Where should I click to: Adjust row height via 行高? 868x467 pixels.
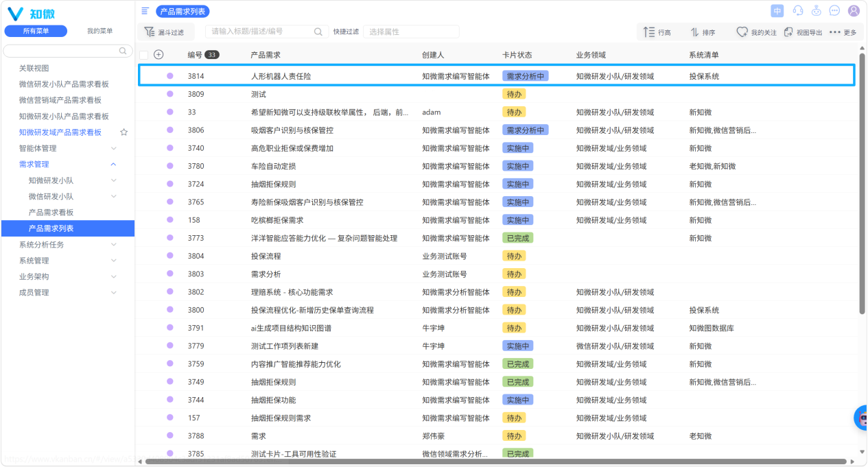coord(657,32)
